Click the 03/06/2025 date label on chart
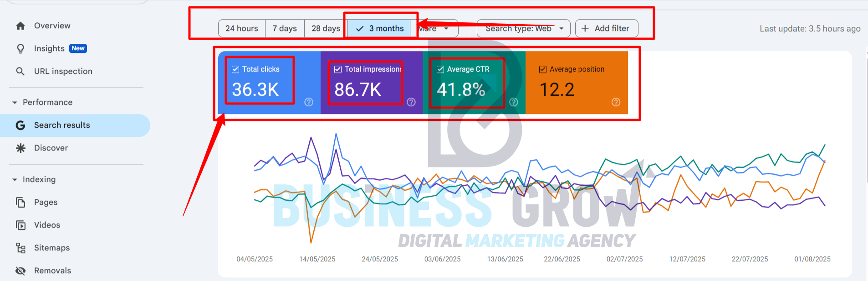The height and width of the screenshot is (281, 868). [x=443, y=259]
